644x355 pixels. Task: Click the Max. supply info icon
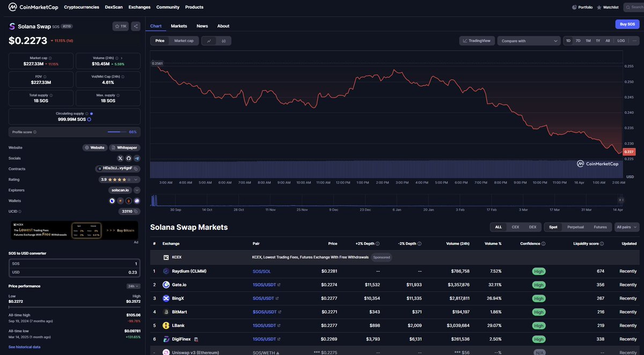(x=117, y=95)
